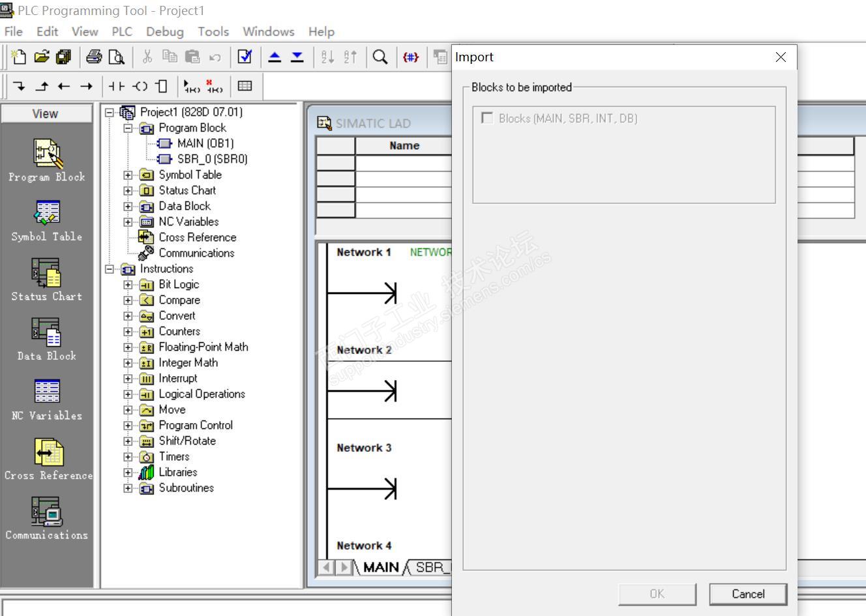Paste using the clipboard toolbar icon
The image size is (866, 616).
192,57
